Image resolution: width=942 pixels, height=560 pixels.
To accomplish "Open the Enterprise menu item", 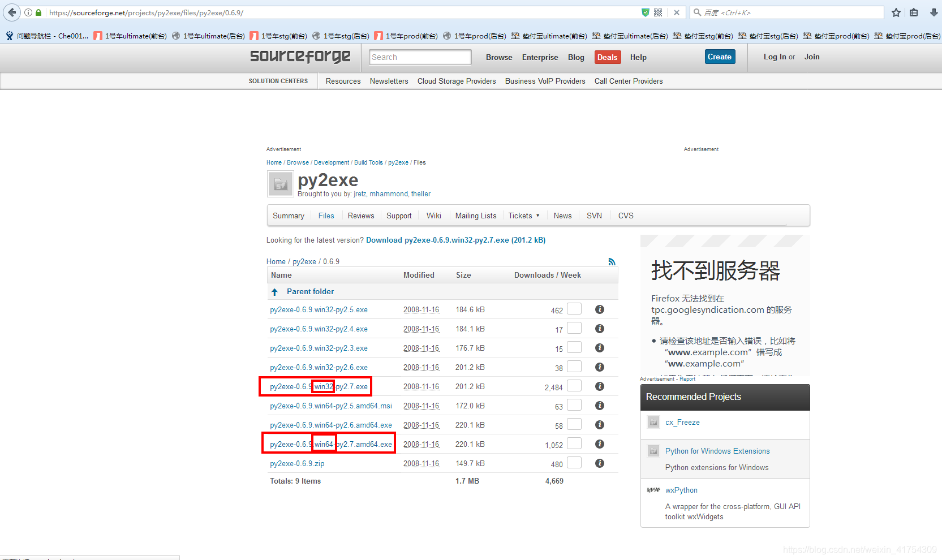I will (x=540, y=57).
